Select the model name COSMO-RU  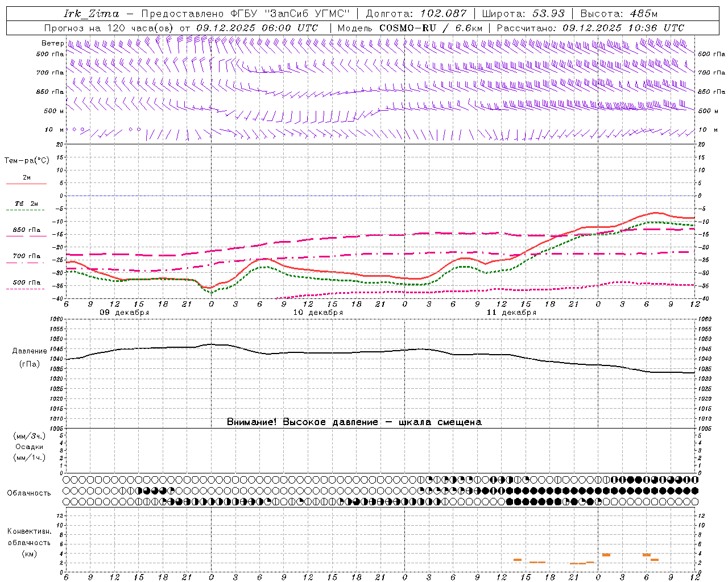coord(408,28)
